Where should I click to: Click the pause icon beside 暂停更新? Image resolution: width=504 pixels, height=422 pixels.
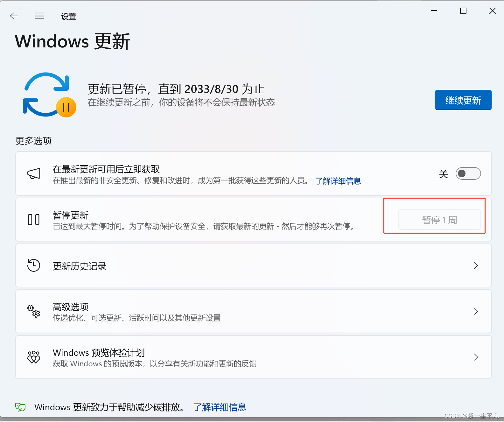coord(34,220)
